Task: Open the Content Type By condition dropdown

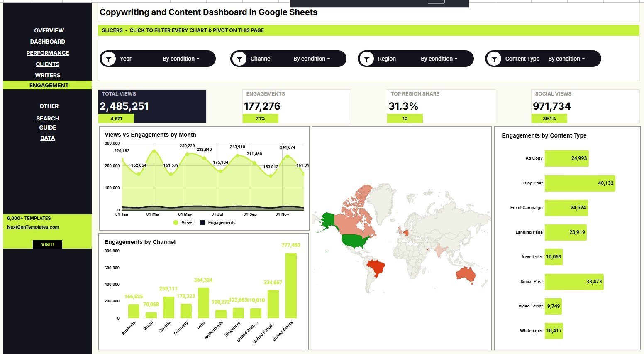Action: [x=566, y=59]
